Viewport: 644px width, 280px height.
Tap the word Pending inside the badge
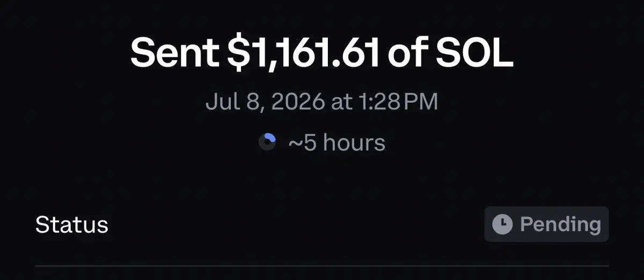(x=560, y=224)
